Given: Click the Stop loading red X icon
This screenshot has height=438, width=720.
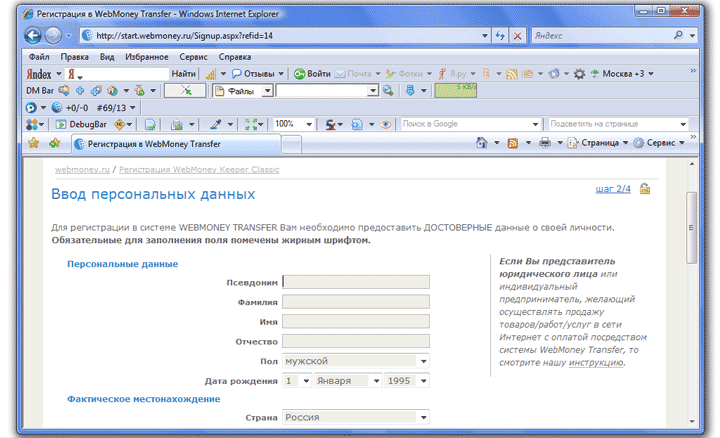Looking at the screenshot, I should (517, 35).
